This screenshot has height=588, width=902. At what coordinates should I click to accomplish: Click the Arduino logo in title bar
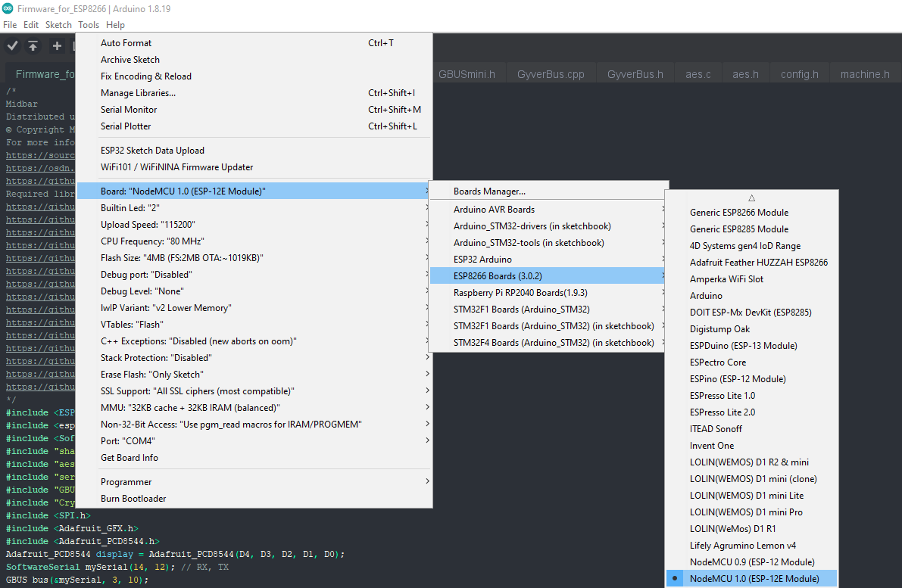click(x=8, y=8)
